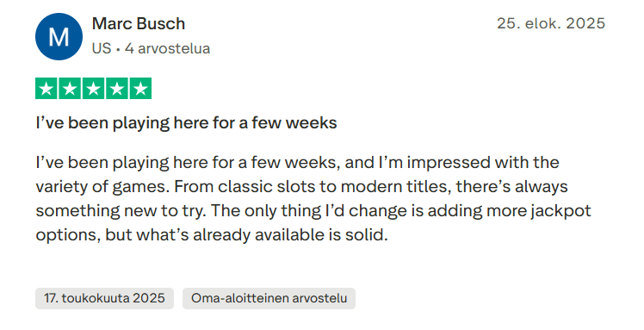This screenshot has width=644, height=330.
Task: Click the 17. toukokuuta 2025 date badge
Action: (x=104, y=298)
